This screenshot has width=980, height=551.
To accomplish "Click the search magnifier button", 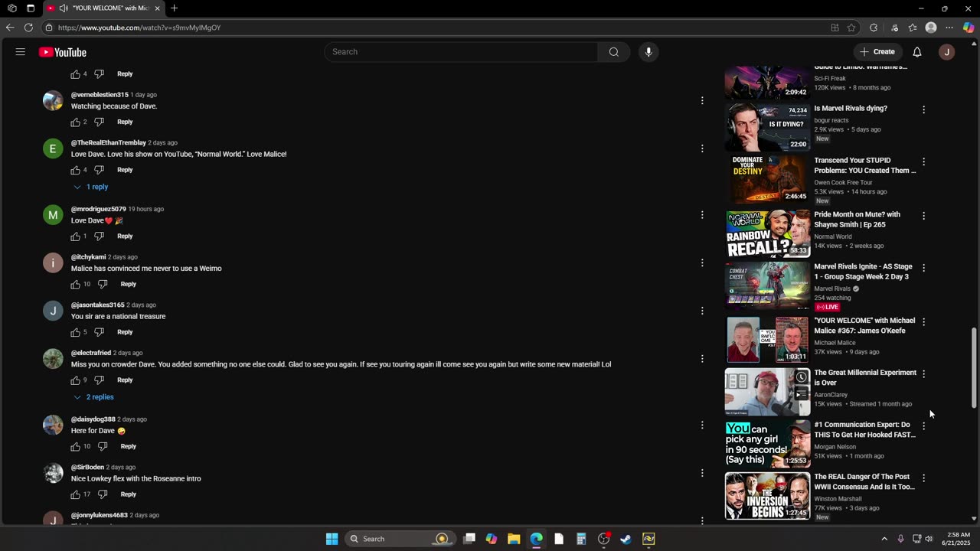I will [x=614, y=52].
